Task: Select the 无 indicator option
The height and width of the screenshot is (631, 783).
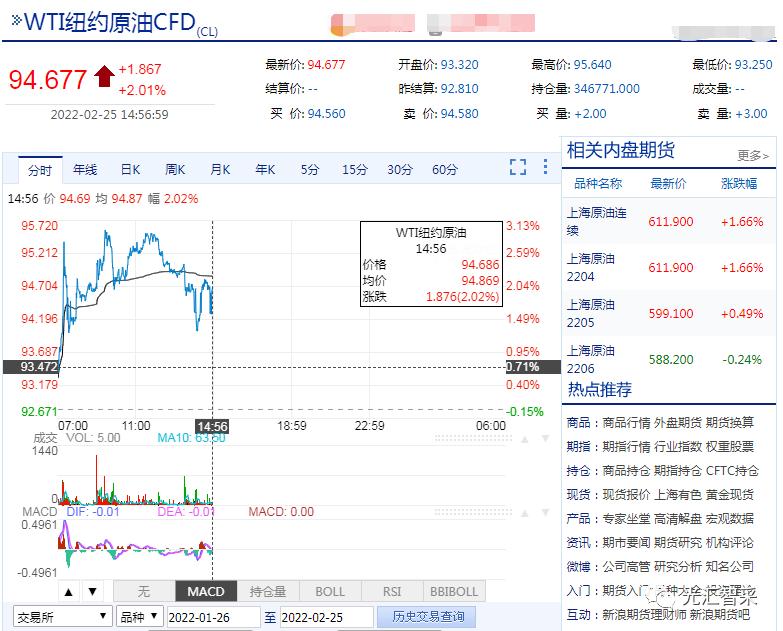Action: coord(144,592)
